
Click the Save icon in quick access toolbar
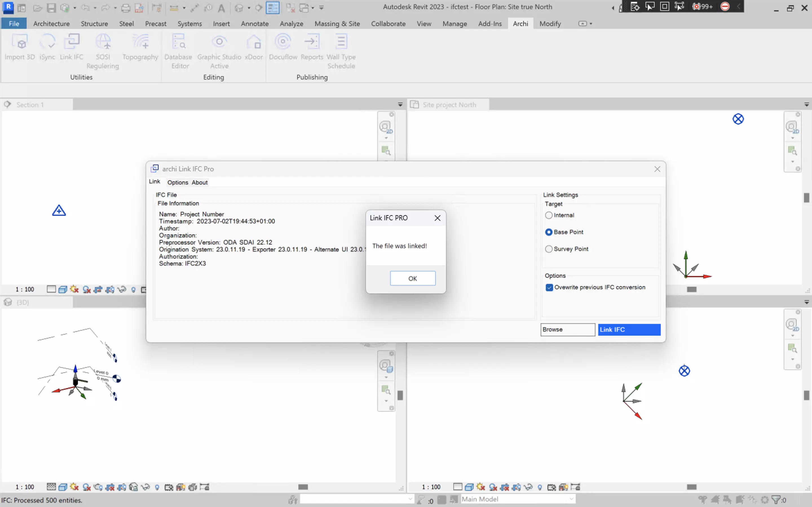[x=51, y=8]
